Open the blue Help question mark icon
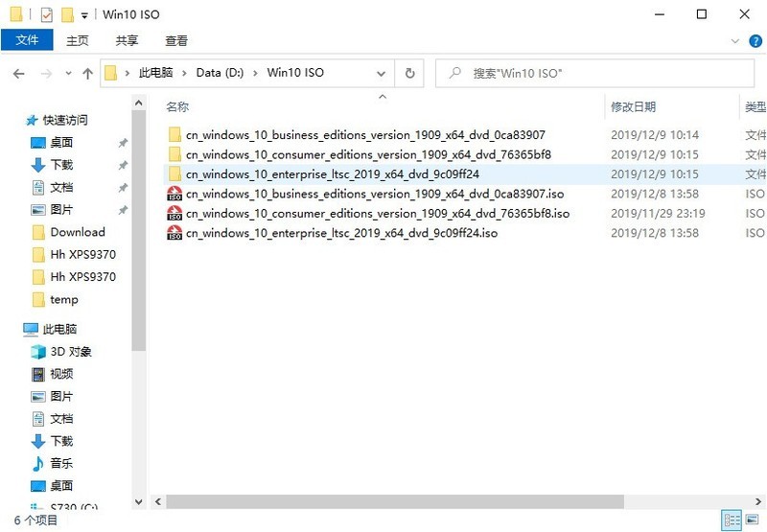The width and height of the screenshot is (767, 532). click(x=755, y=41)
